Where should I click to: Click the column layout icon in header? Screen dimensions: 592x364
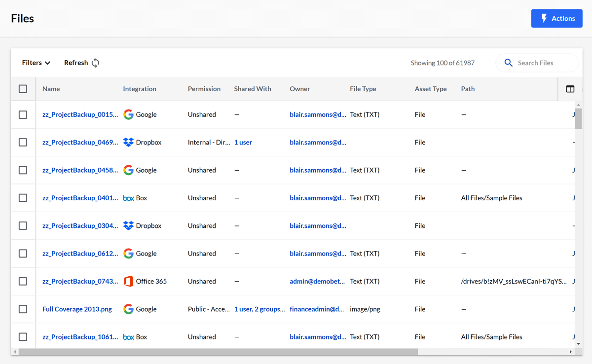[570, 89]
